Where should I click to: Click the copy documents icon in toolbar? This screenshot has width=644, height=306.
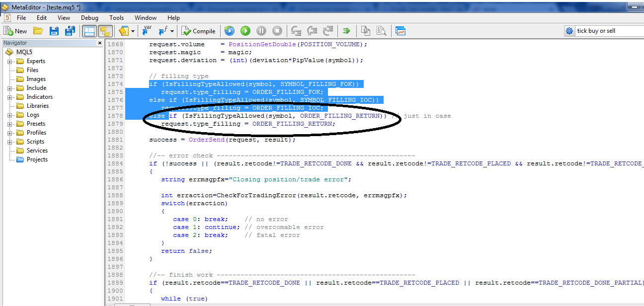[366, 31]
